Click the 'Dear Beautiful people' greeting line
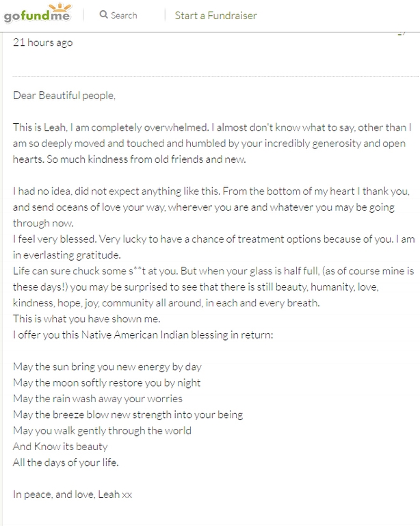Image resolution: width=420 pixels, height=526 pixels. [x=64, y=96]
